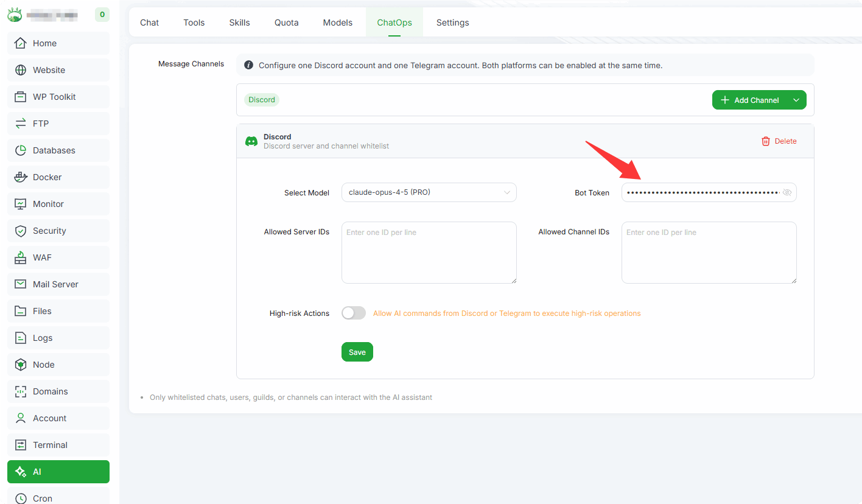Click the green notification count badge
The width and height of the screenshot is (862, 504).
(x=102, y=15)
